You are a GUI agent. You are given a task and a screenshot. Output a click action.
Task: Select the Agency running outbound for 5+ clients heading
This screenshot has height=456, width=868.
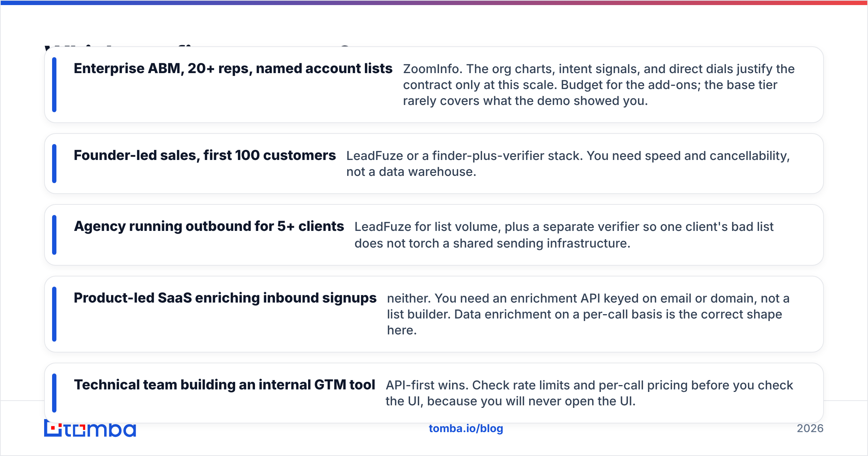click(209, 226)
